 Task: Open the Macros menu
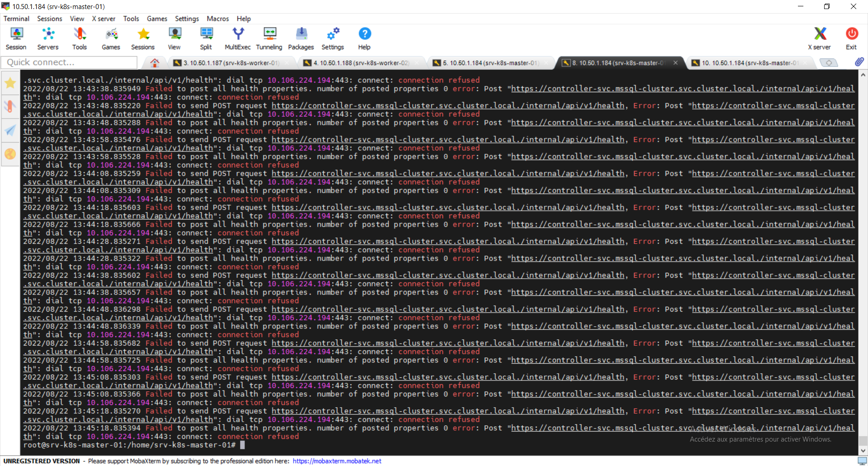coord(217,19)
